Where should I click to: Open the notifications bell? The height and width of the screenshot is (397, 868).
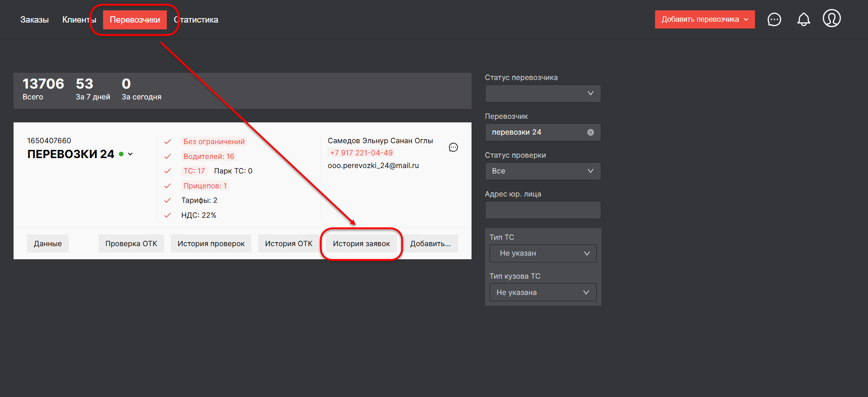click(803, 19)
